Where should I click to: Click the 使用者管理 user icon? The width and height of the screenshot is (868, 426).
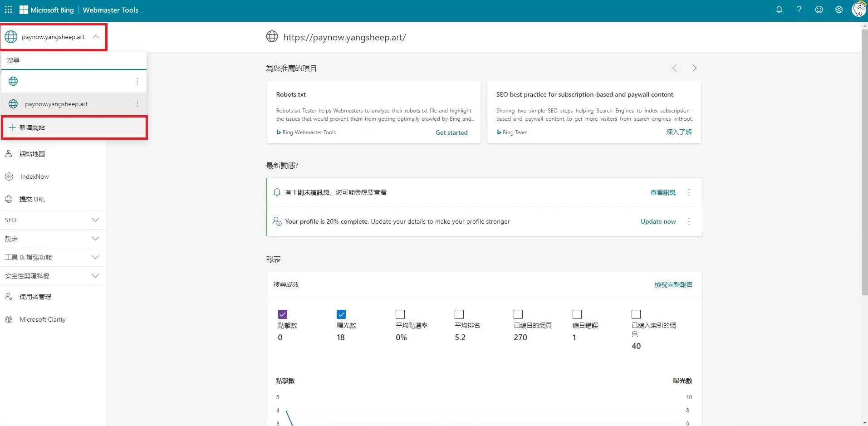pyautogui.click(x=9, y=297)
